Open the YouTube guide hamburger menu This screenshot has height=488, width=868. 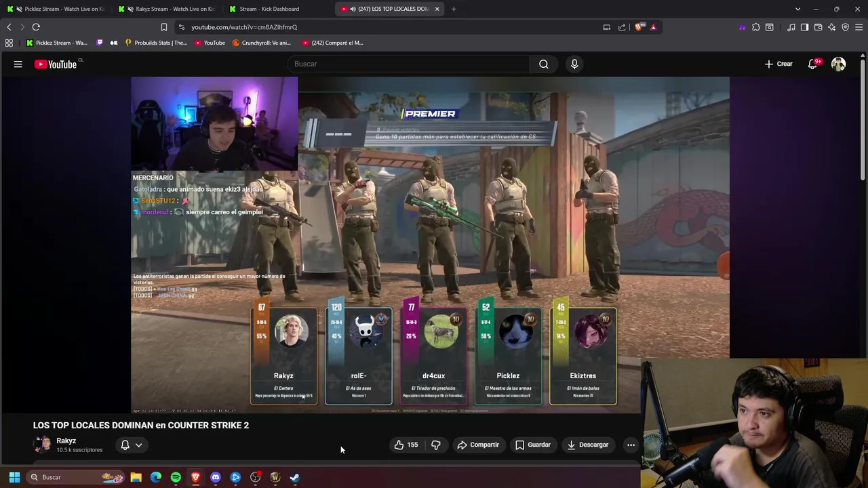pyautogui.click(x=18, y=64)
